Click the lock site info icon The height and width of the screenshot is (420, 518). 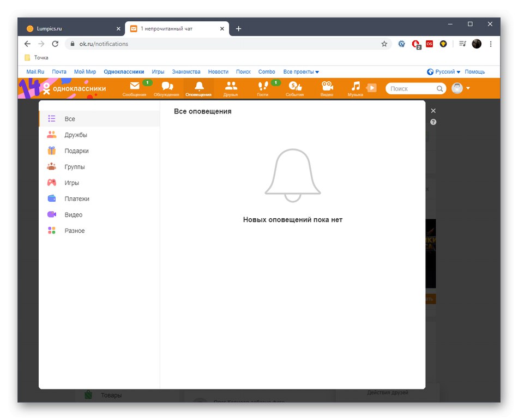pos(73,44)
